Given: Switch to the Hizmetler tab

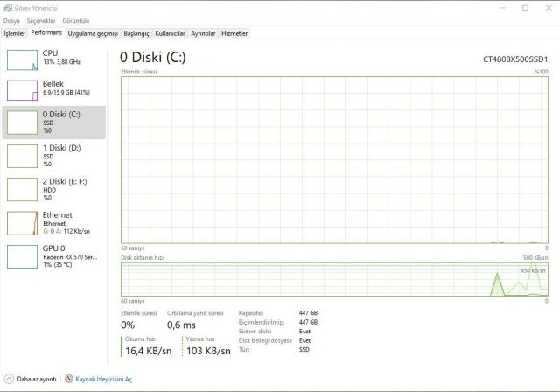Looking at the screenshot, I should [x=234, y=33].
